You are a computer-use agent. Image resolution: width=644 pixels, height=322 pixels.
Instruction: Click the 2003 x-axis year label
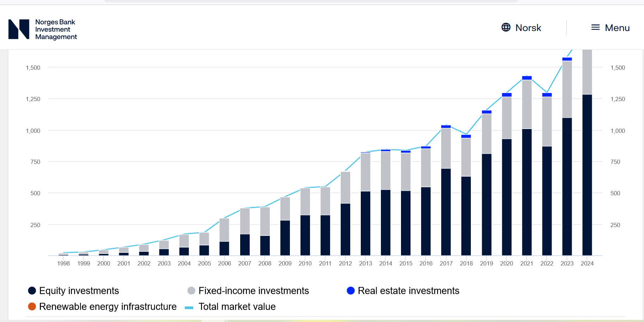[164, 263]
